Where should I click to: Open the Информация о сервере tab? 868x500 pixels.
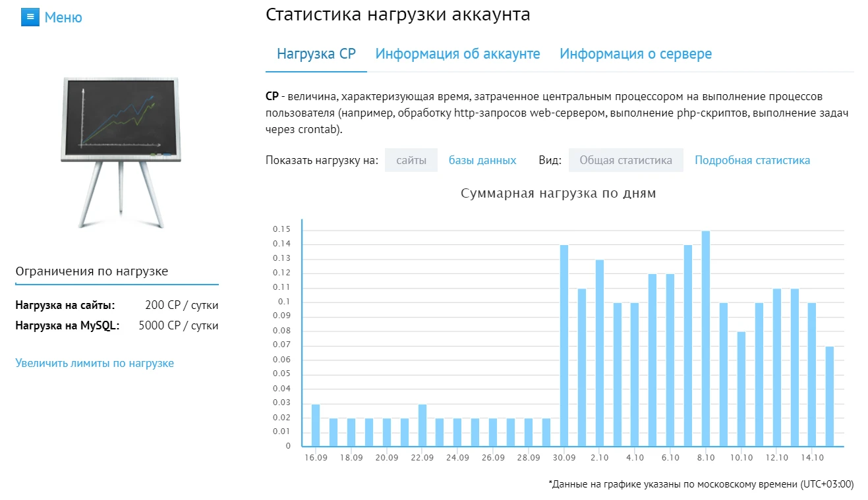point(635,53)
